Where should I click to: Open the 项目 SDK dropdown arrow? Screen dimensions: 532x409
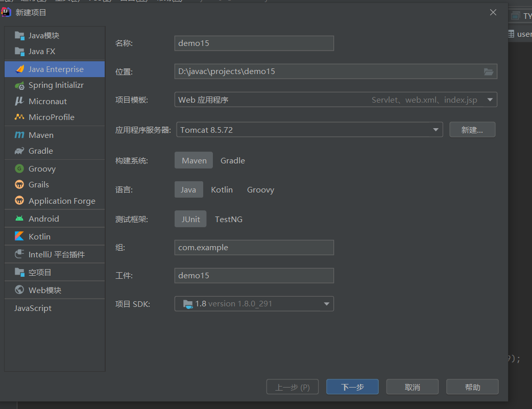[x=326, y=304]
